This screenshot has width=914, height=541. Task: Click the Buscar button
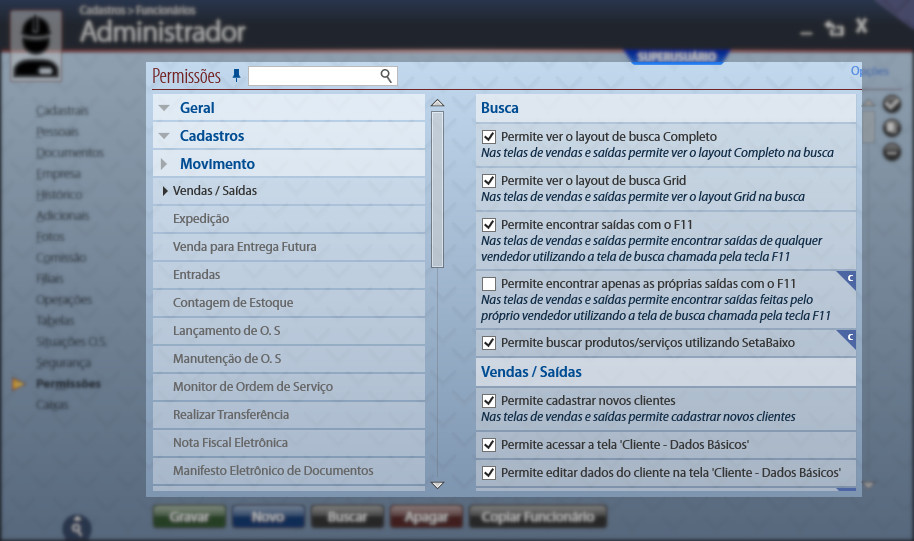tap(347, 517)
